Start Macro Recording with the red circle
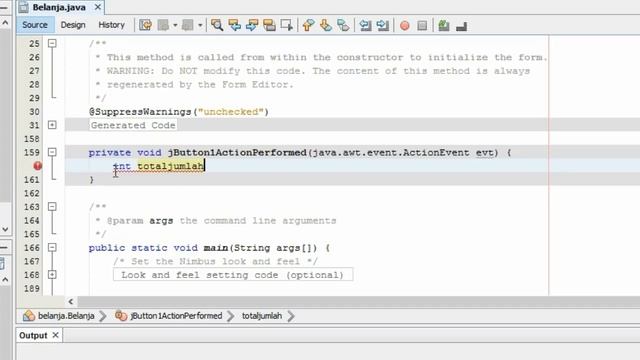This screenshot has width=640, height=360. click(x=404, y=26)
